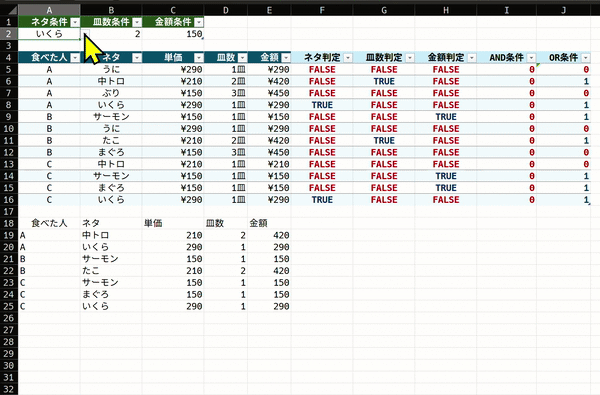Open the 食べた人 filter dropdown in row 4
The image size is (600, 395).
[x=75, y=58]
